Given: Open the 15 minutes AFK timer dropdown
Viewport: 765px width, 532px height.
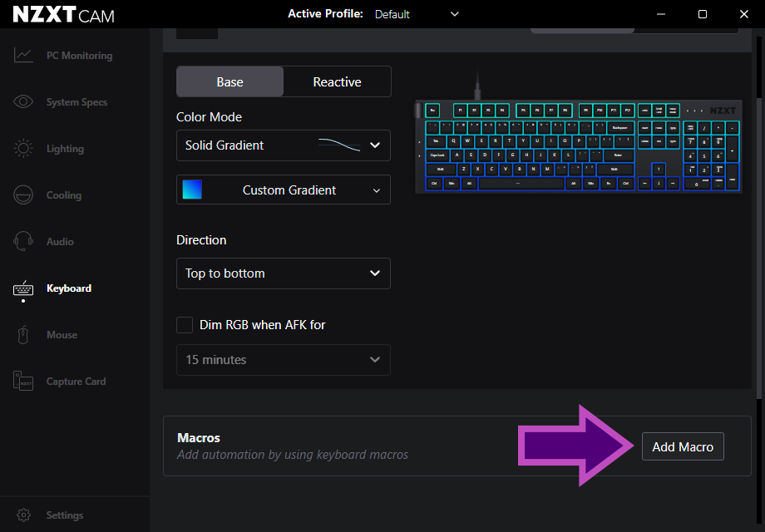Looking at the screenshot, I should 283,359.
